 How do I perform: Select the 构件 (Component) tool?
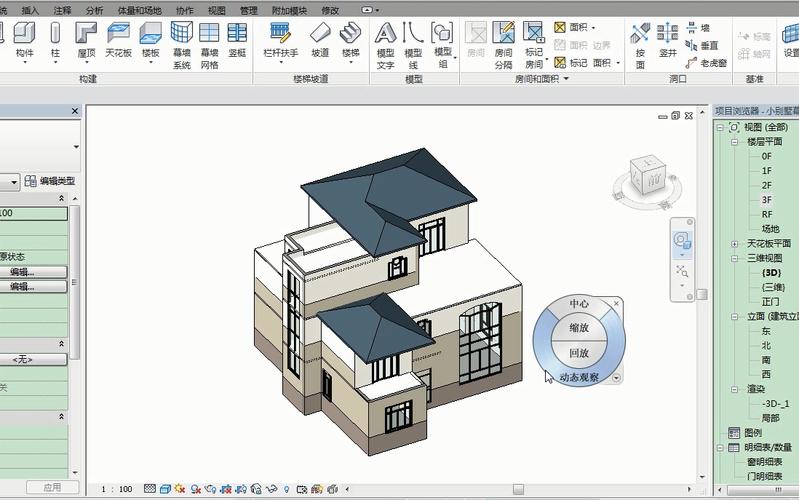click(x=24, y=40)
